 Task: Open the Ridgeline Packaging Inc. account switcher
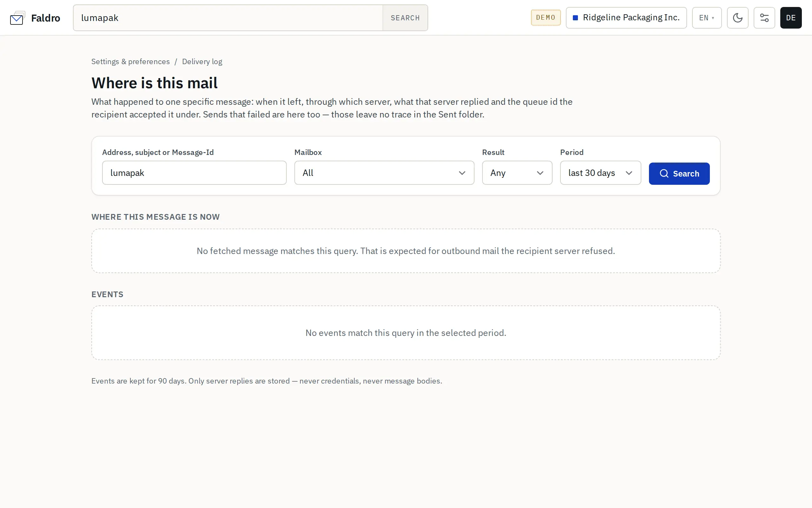(x=626, y=18)
